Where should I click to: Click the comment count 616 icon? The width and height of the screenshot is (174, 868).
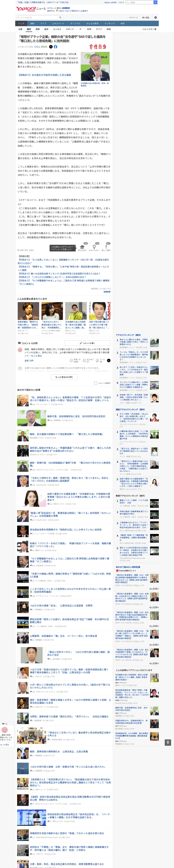(37, 47)
